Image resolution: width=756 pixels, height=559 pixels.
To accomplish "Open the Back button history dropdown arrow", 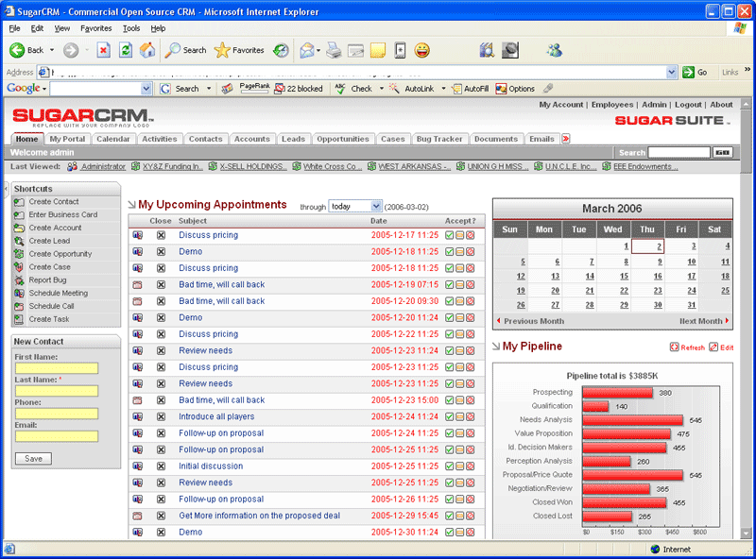I will tap(52, 50).
